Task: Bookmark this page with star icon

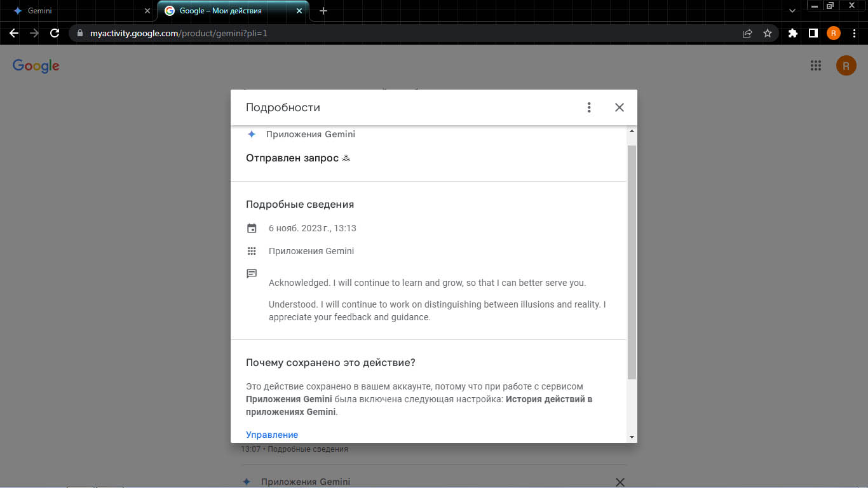Action: pos(768,33)
